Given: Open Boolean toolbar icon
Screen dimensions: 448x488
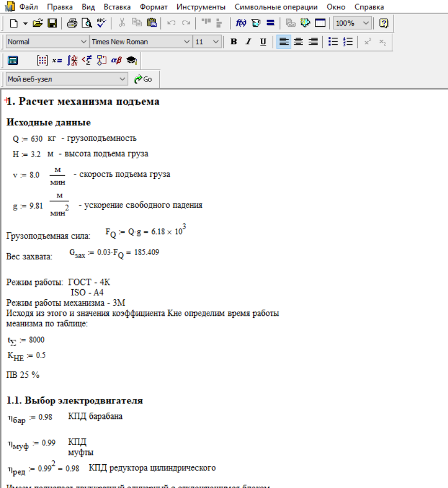Looking at the screenshot, I should tap(87, 60).
